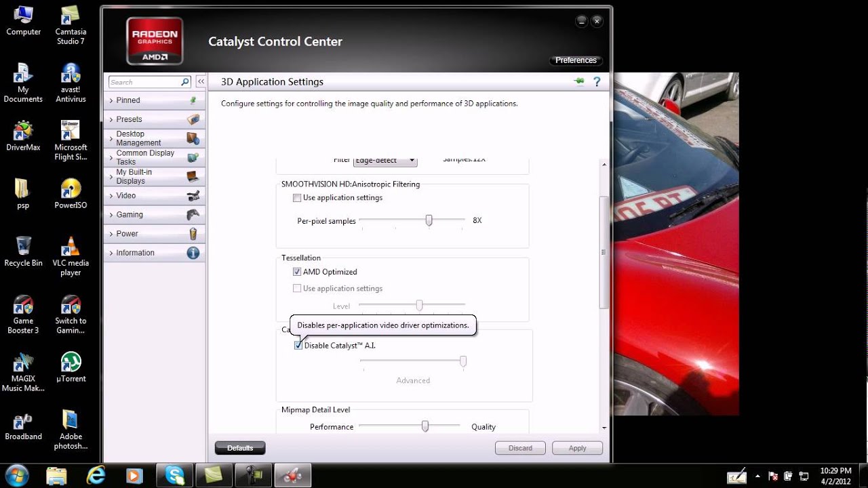
Task: Click the settings panel vertical scrollbar thumb
Action: click(x=603, y=252)
